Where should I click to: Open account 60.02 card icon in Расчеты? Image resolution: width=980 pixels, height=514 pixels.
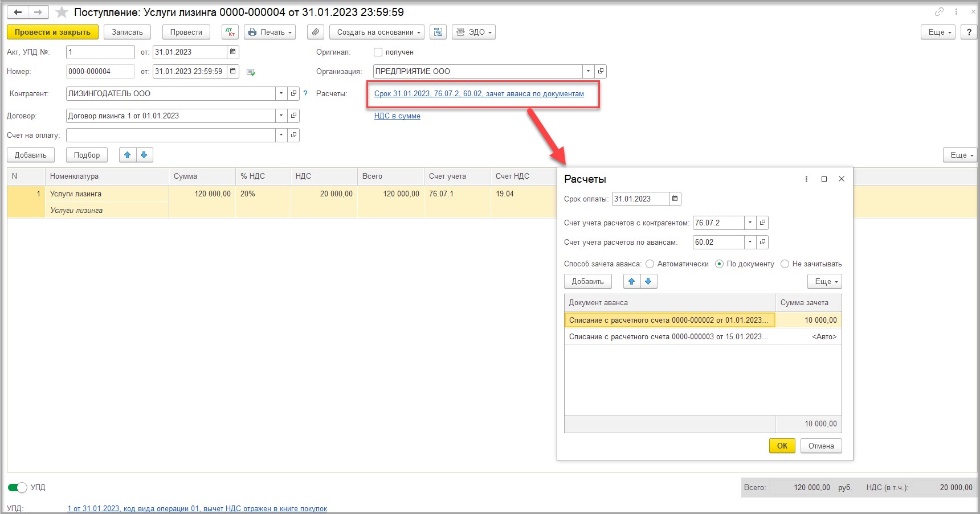(x=762, y=242)
